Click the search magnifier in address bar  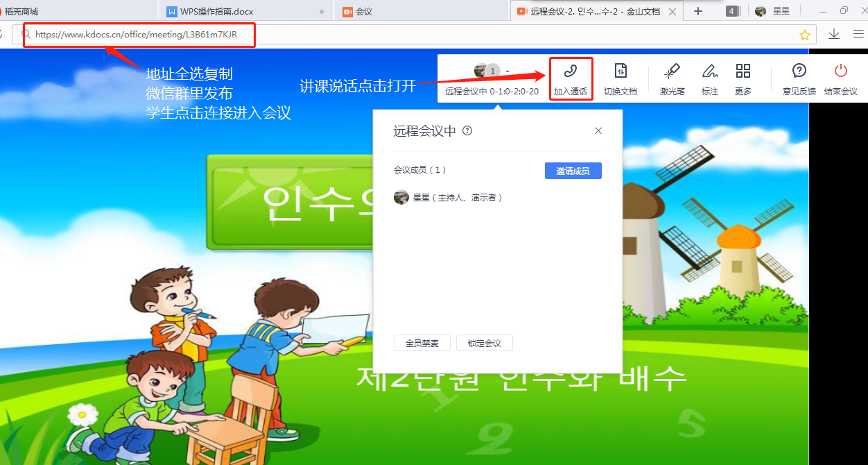[26, 34]
